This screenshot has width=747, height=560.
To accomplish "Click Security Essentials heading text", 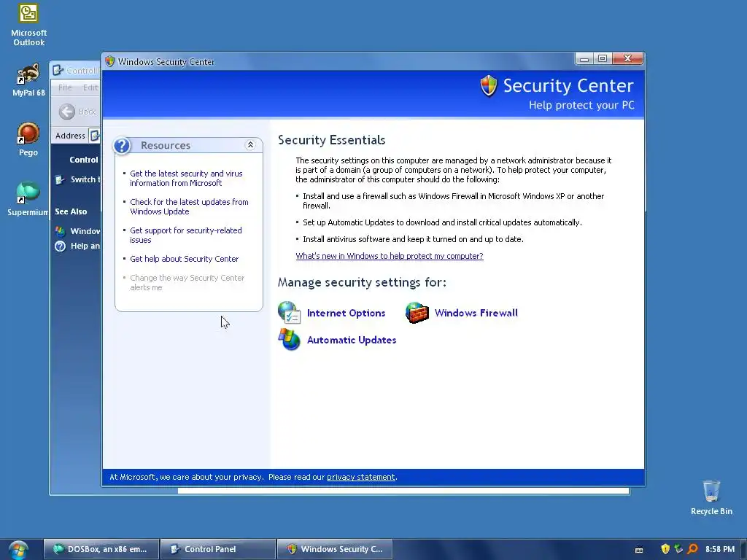I will point(332,140).
